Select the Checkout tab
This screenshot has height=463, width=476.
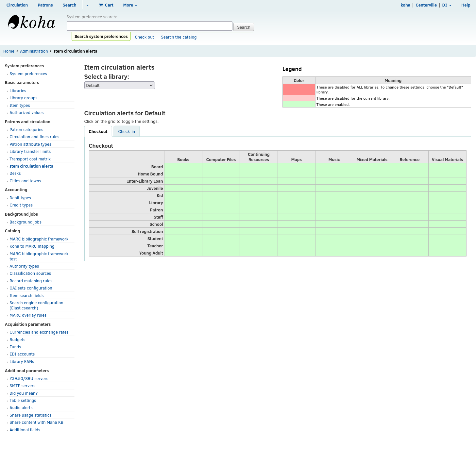(x=98, y=132)
